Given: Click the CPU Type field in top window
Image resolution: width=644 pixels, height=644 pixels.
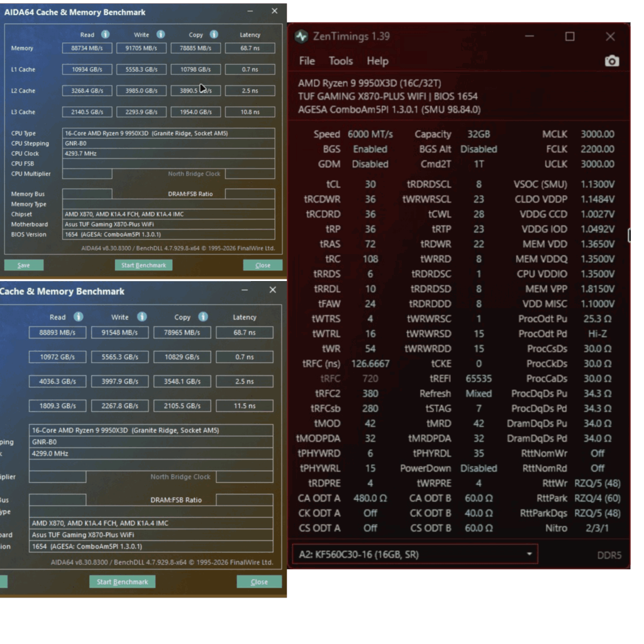Looking at the screenshot, I should point(169,133).
